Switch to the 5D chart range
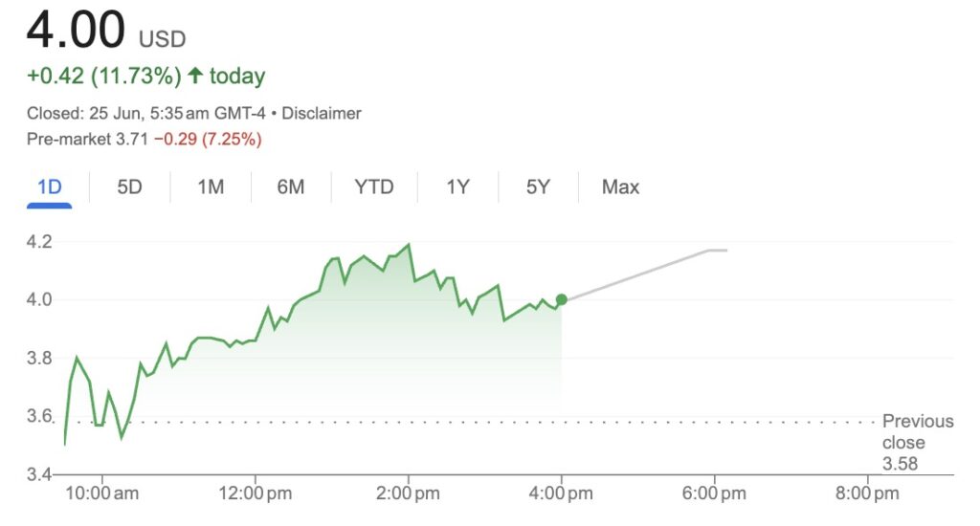The height and width of the screenshot is (526, 980). click(x=129, y=186)
